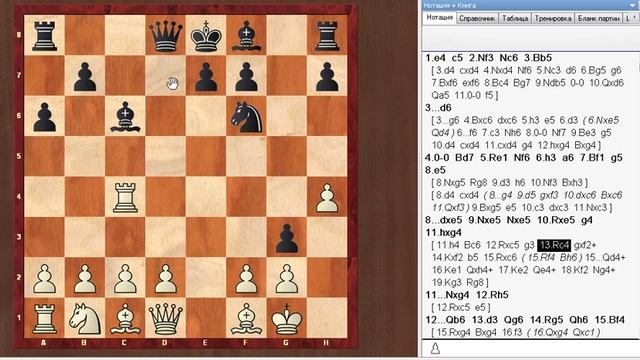Switch to the Бланк партии tab
The image size is (640, 360).
pyautogui.click(x=599, y=18)
